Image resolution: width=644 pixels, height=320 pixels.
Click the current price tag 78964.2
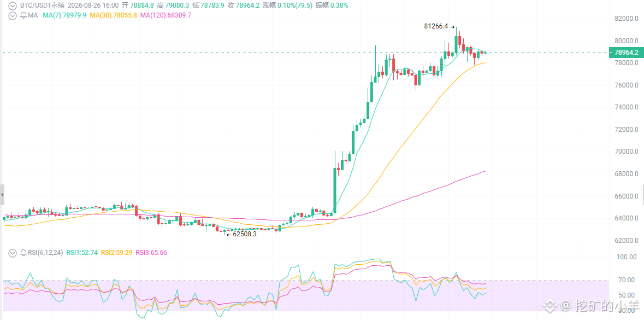626,53
